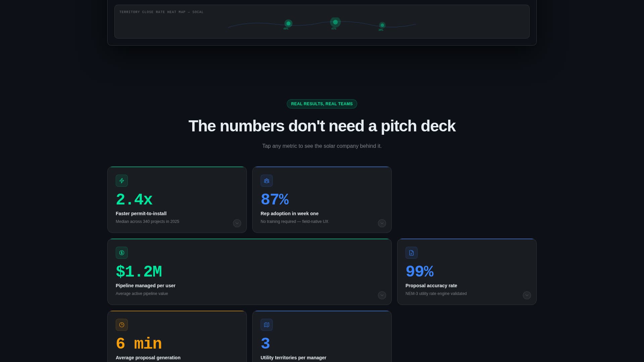This screenshot has width=644, height=362.
Task: Expand the Faster permit-to-install card chevron
Action: click(x=237, y=223)
